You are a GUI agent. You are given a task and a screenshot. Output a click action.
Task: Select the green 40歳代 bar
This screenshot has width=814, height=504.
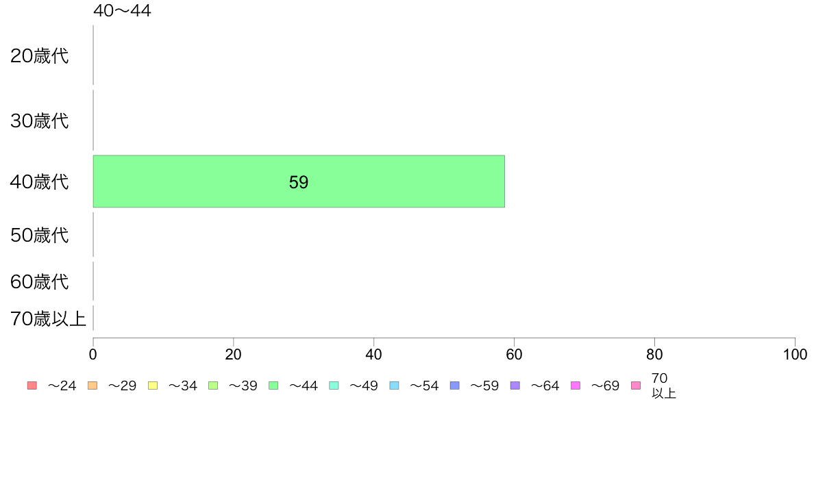(299, 181)
